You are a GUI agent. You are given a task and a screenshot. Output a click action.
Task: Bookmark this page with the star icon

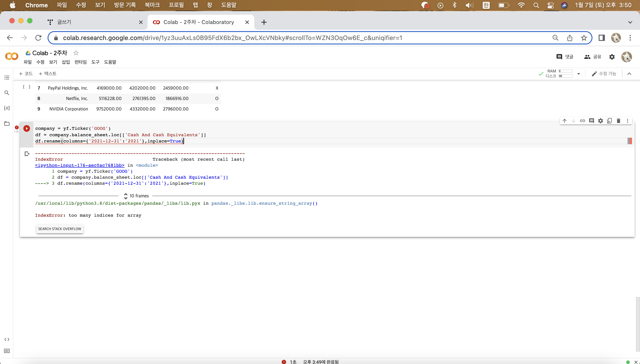[584, 38]
